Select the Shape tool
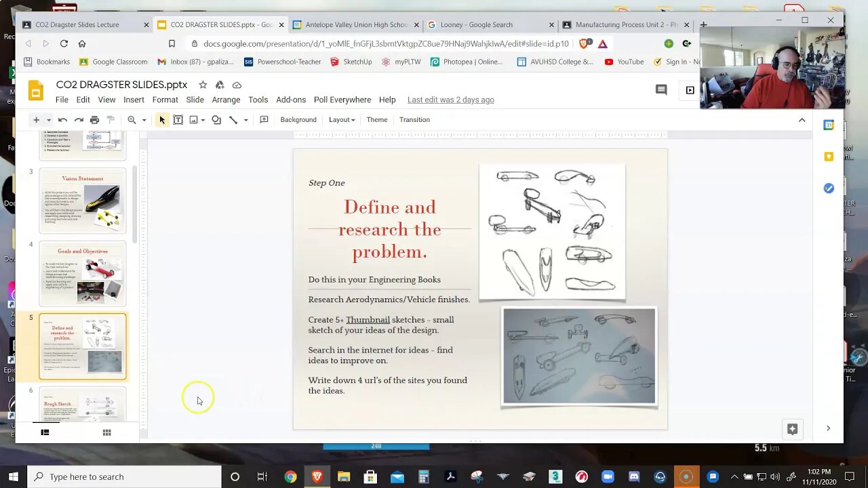The image size is (868, 488). point(216,120)
